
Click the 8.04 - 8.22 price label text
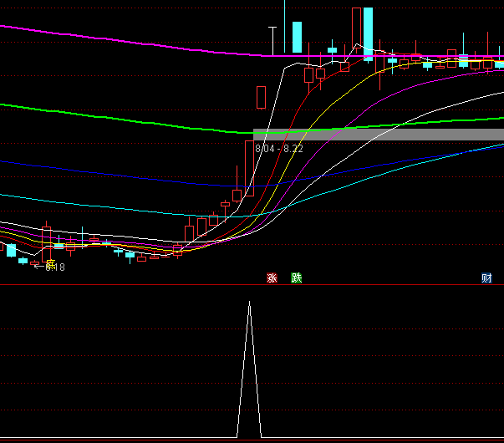tap(279, 149)
